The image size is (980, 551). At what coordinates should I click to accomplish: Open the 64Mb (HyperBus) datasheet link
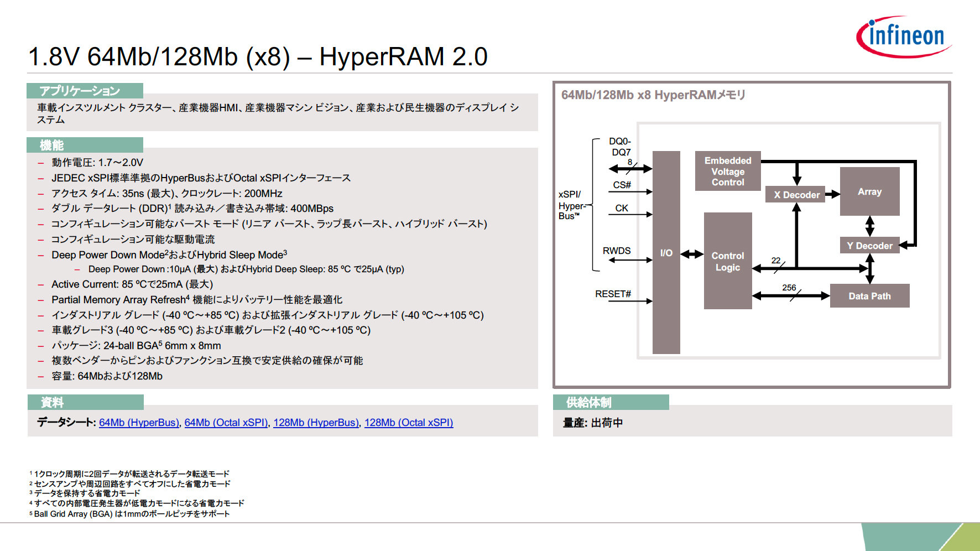(x=139, y=423)
